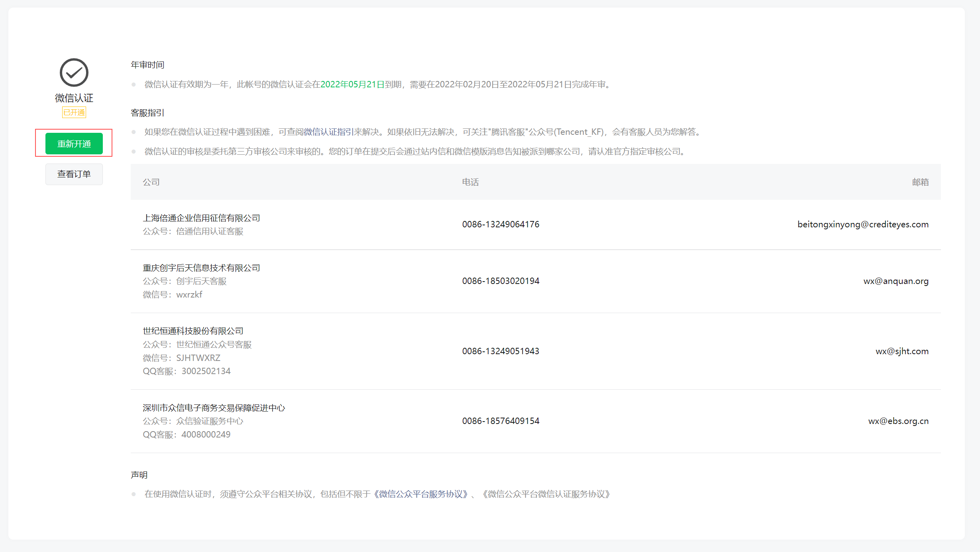Viewport: 980px width, 552px height.
Task: Select 上海倍通企业信用征信有限公司 company name
Action: tap(201, 218)
